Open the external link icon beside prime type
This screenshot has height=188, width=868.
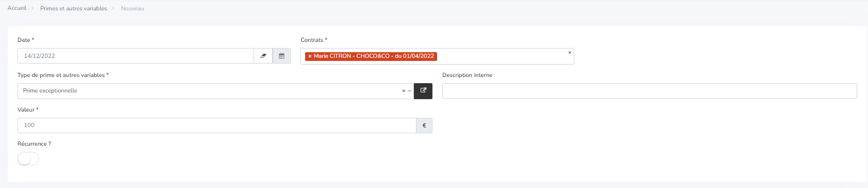(423, 91)
